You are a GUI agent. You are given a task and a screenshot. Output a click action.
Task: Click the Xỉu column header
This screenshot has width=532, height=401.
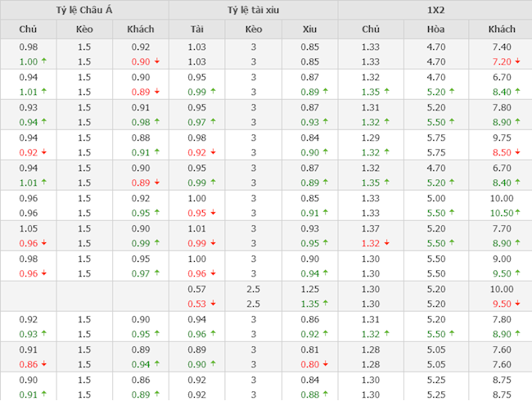click(x=309, y=29)
